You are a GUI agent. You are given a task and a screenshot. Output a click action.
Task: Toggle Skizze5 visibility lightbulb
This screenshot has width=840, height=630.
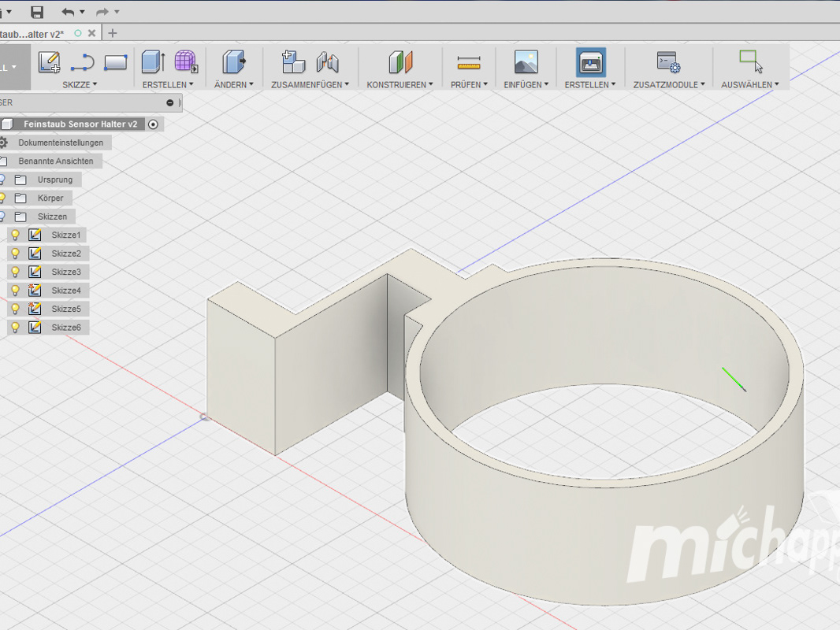click(16, 309)
